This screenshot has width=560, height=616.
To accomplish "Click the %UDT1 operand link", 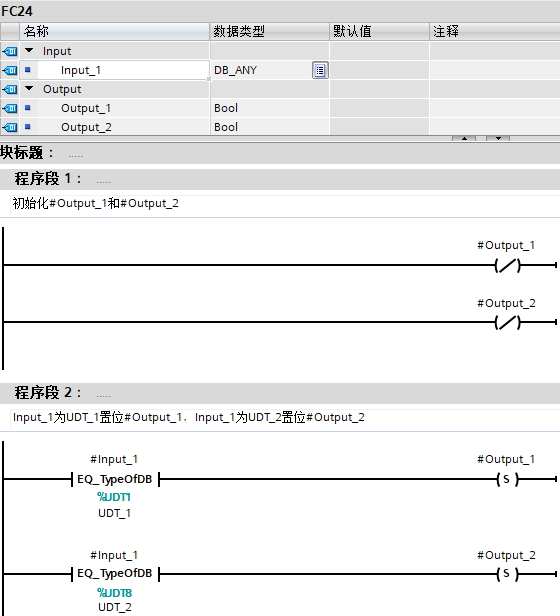I will pos(114,497).
